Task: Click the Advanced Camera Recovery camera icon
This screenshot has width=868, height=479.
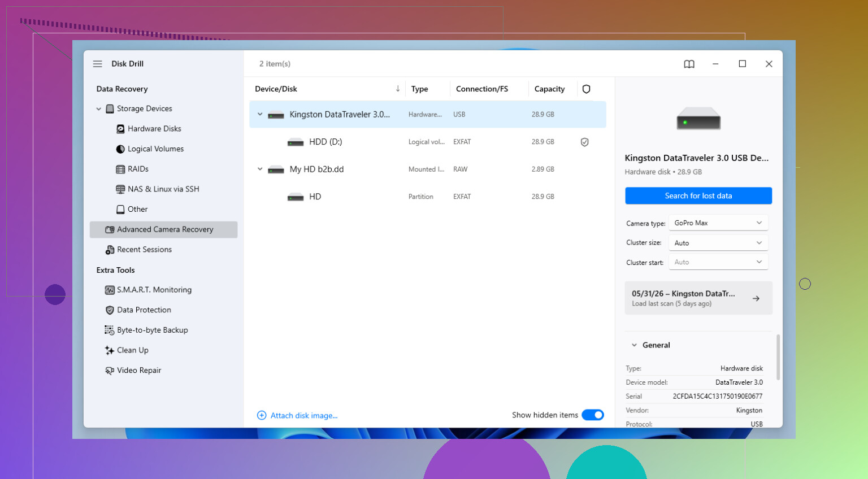Action: pos(110,229)
